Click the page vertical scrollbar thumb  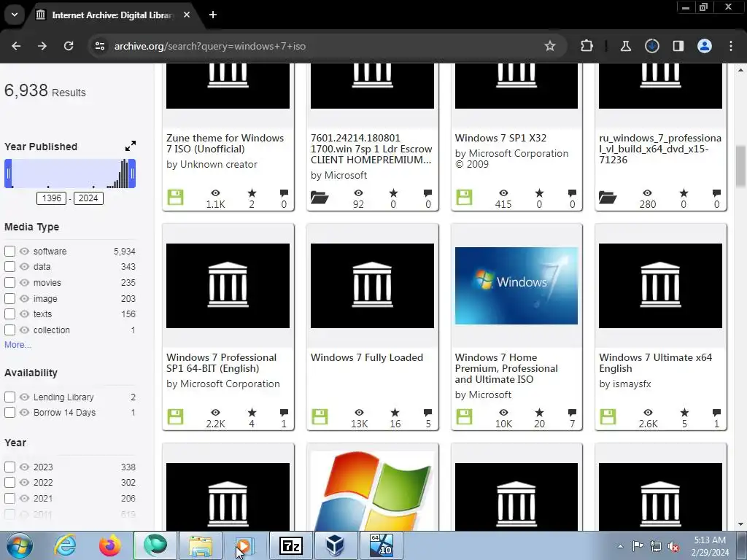point(740,167)
